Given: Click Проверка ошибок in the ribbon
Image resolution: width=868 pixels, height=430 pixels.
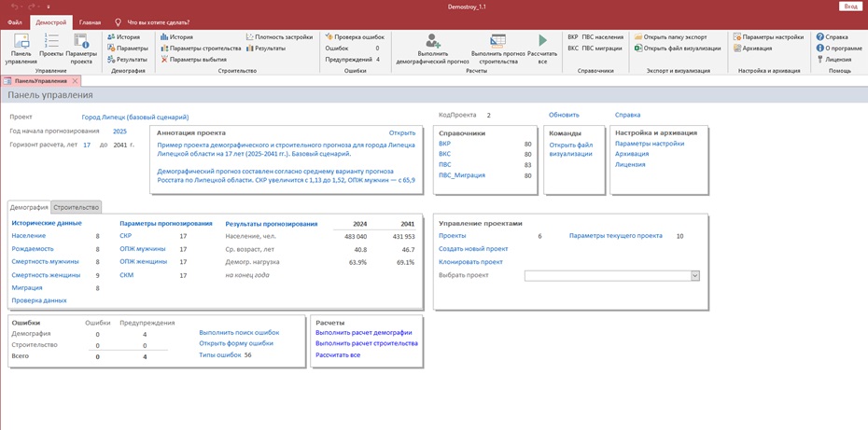Looking at the screenshot, I should [x=355, y=36].
